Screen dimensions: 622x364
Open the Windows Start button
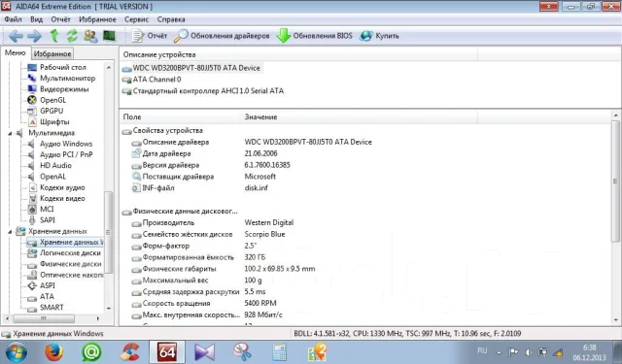click(16, 351)
